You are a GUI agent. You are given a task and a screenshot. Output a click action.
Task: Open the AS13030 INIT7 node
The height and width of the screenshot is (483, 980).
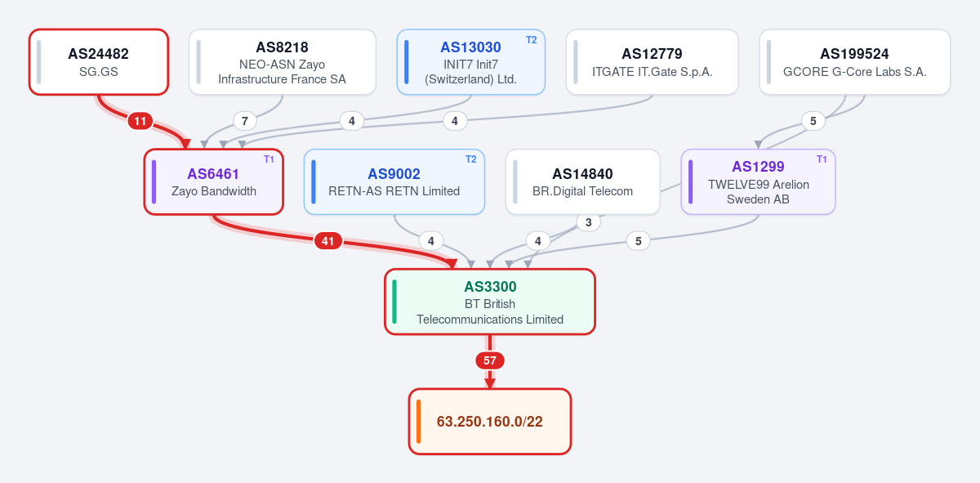point(471,62)
